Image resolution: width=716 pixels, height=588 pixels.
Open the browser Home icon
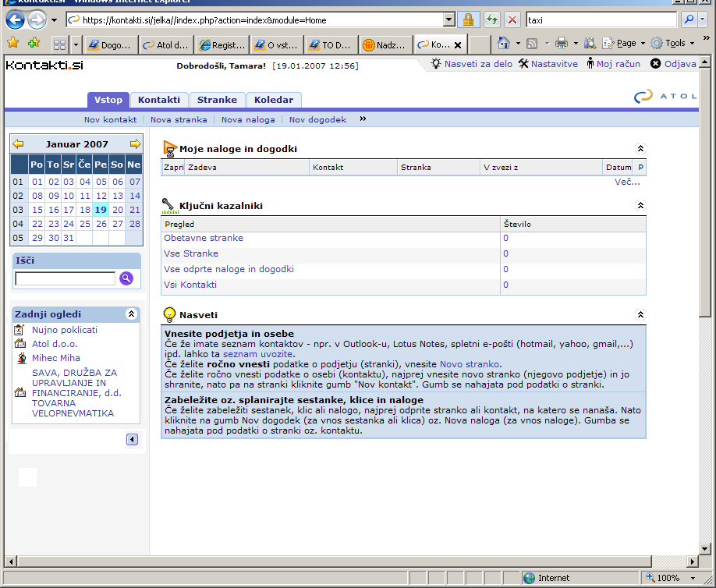coord(504,44)
